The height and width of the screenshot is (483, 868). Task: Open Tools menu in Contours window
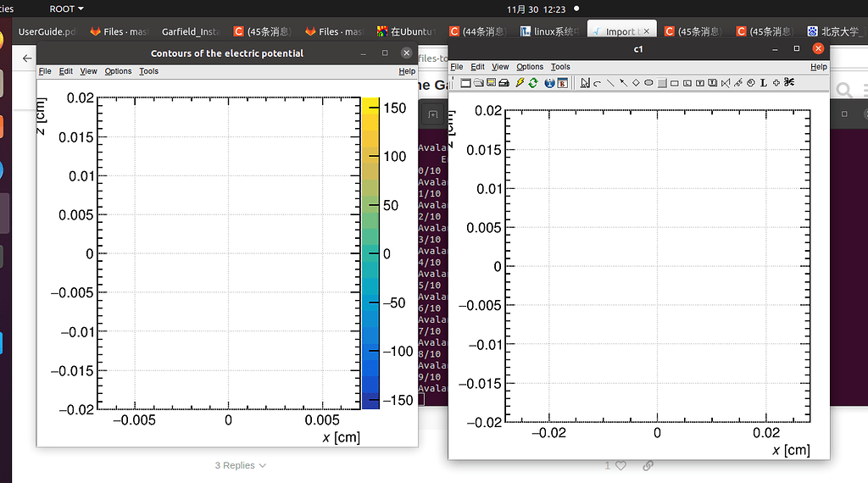coord(148,71)
